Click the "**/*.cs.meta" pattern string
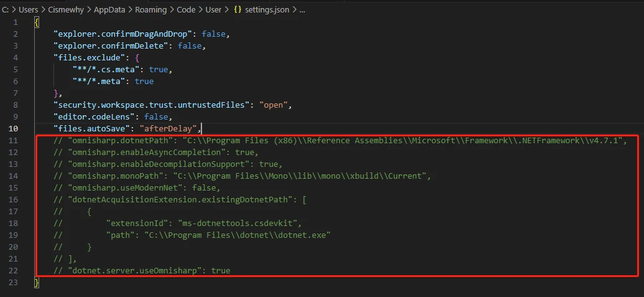 point(106,70)
